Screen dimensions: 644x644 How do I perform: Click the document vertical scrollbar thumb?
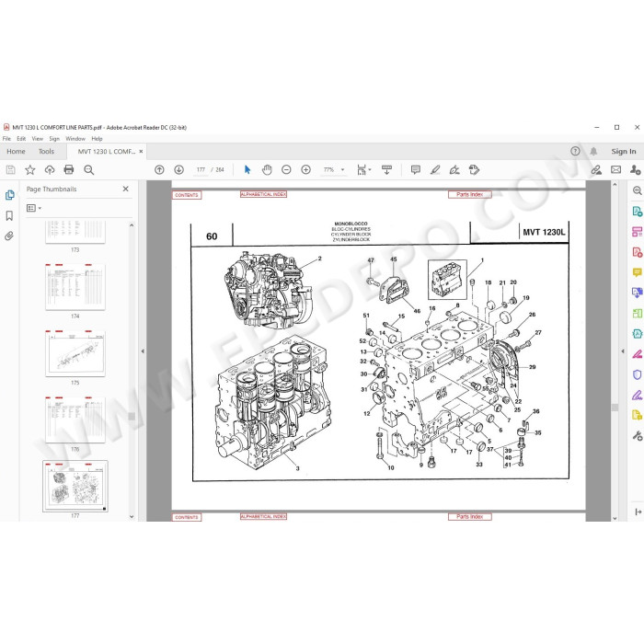[615, 407]
